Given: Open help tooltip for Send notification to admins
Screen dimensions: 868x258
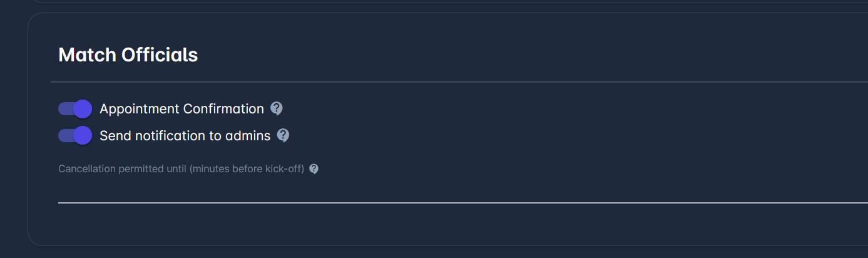Looking at the screenshot, I should 283,135.
